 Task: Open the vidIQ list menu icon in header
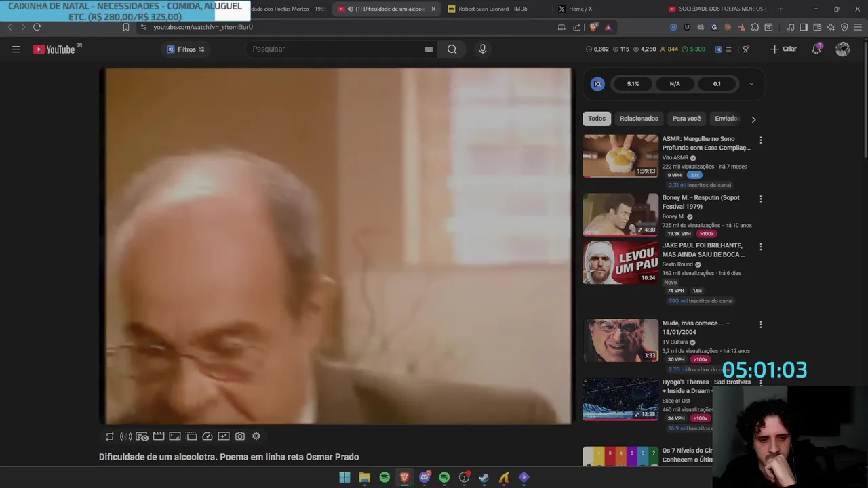[x=729, y=49]
